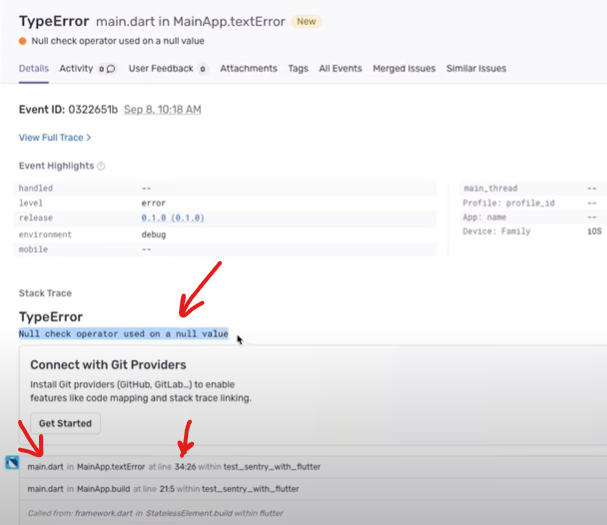Go to the Attachments tab
Viewport: 607px width, 525px height.
click(249, 69)
